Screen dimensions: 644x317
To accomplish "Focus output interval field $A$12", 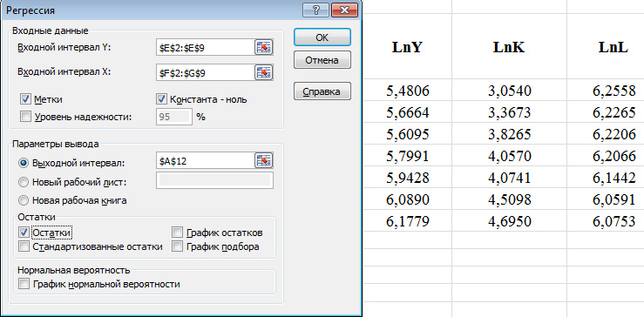I will 206,161.
